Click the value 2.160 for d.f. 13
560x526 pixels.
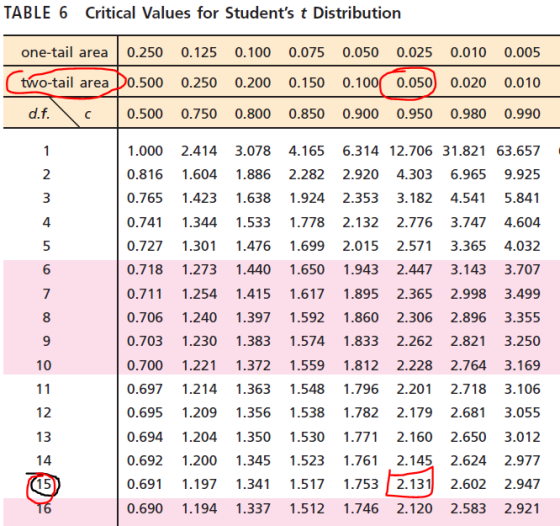tap(414, 437)
